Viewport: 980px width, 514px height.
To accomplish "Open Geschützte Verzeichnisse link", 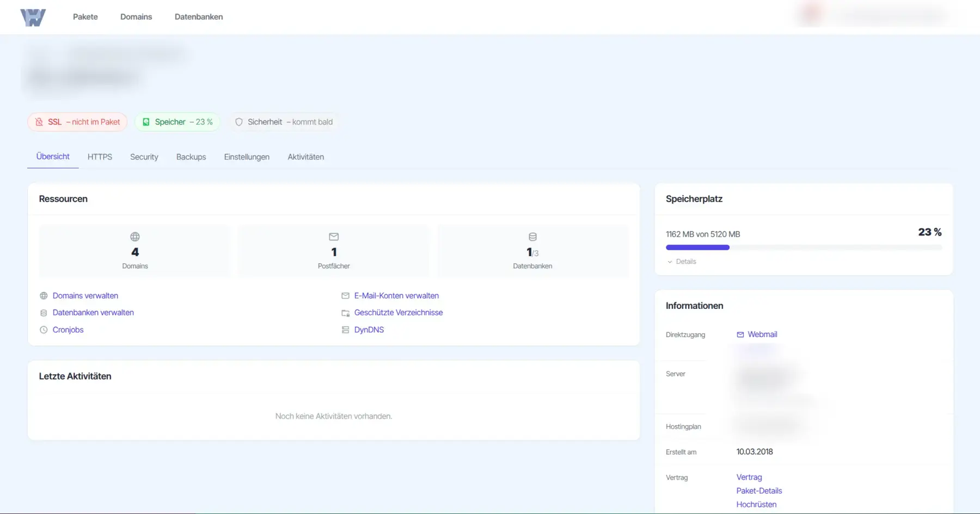I will pyautogui.click(x=399, y=313).
